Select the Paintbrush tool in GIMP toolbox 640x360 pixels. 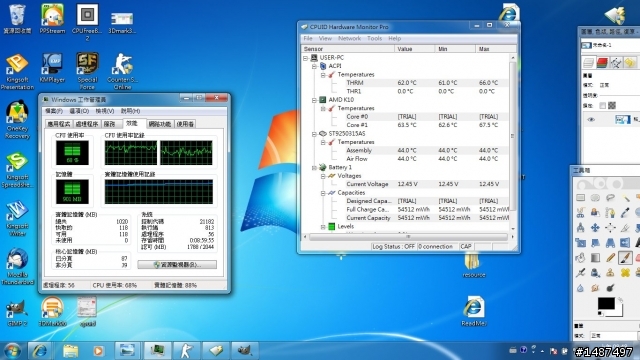point(625,258)
